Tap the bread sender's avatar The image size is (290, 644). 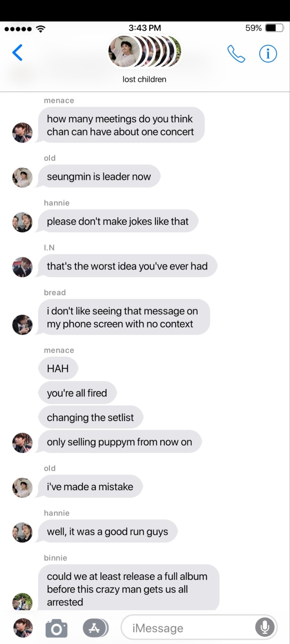(22, 325)
